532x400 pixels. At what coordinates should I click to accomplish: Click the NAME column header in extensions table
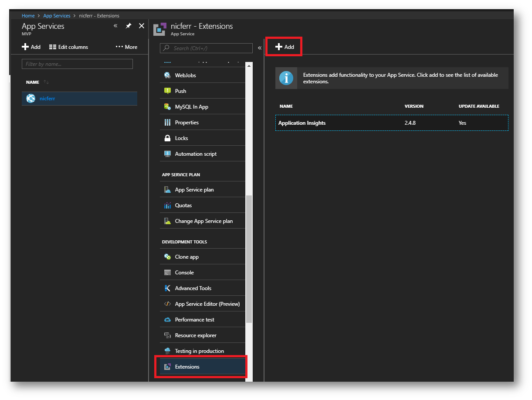click(286, 106)
